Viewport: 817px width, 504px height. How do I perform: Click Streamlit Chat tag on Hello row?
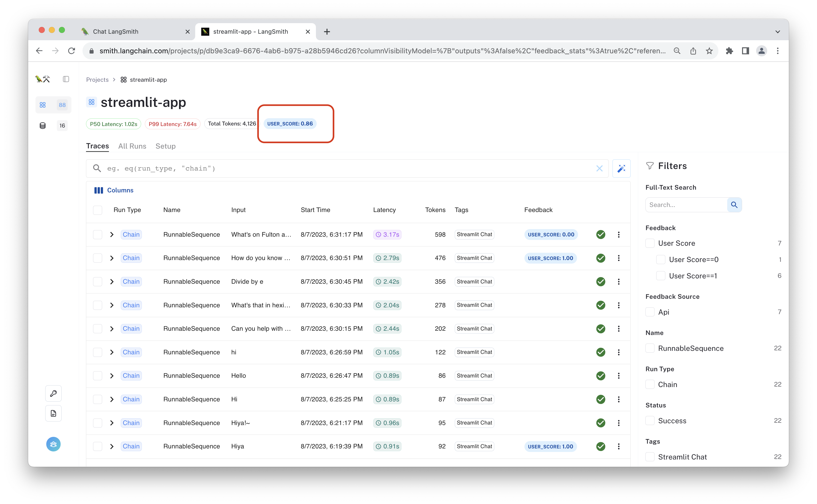[x=474, y=376]
